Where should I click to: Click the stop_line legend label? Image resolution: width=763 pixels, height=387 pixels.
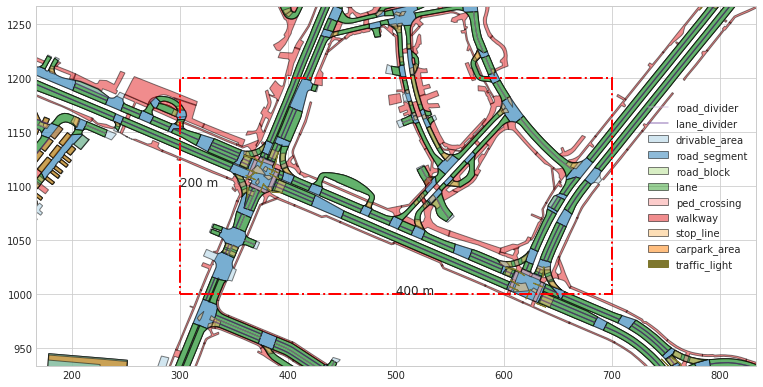click(697, 234)
